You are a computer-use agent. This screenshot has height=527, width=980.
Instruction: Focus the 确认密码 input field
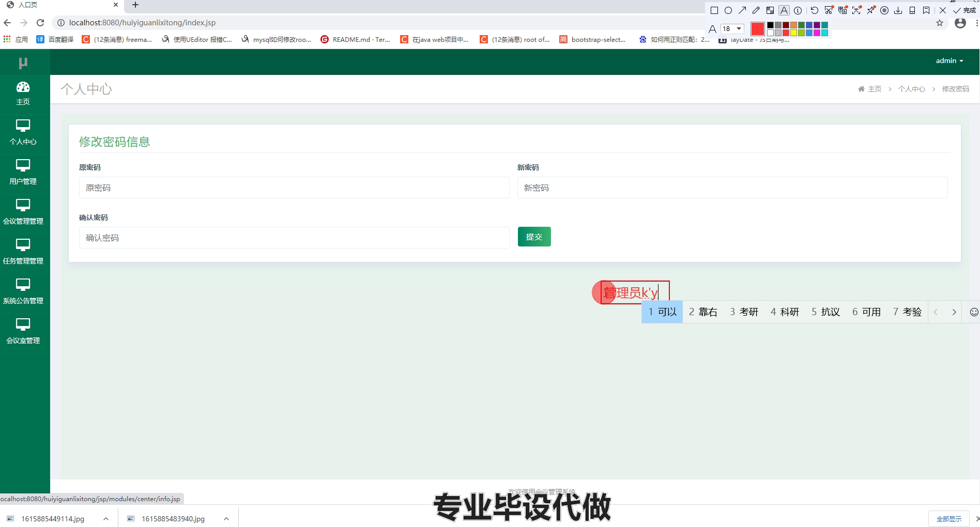(x=294, y=238)
